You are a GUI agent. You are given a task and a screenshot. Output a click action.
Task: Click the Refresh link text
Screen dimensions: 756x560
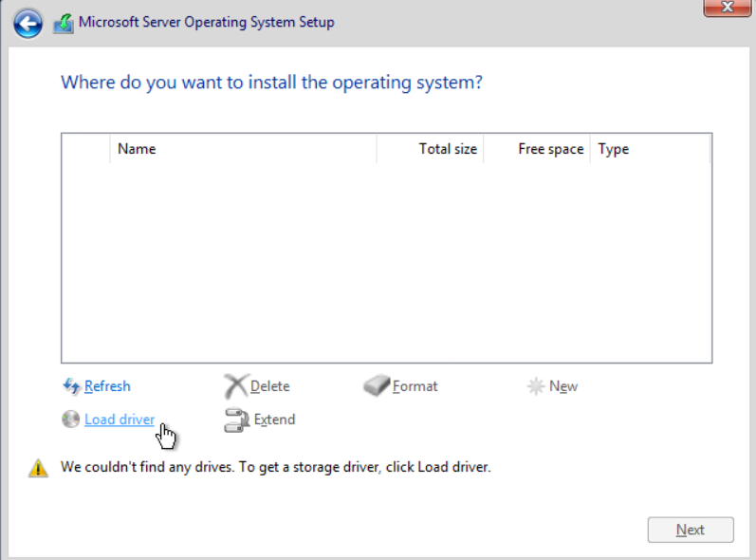107,386
